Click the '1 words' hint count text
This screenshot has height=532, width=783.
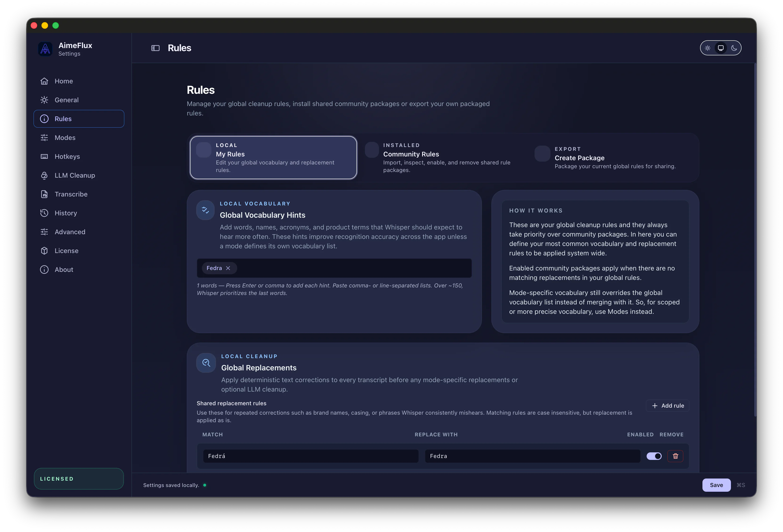click(x=207, y=286)
